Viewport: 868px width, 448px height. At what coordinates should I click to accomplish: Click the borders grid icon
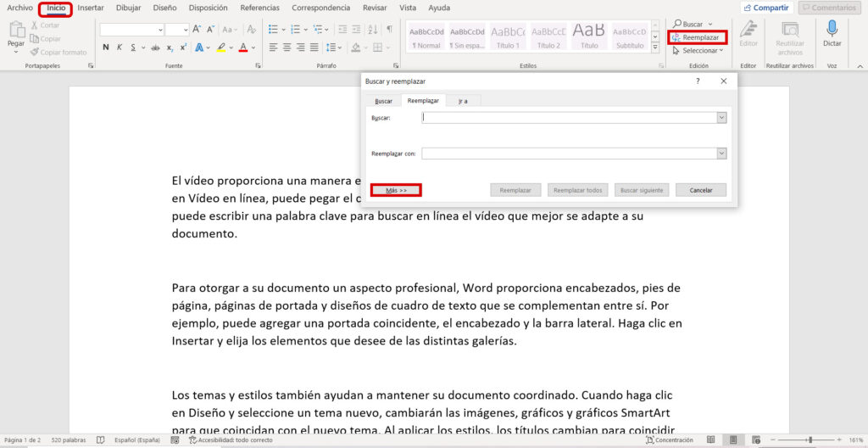pos(377,48)
